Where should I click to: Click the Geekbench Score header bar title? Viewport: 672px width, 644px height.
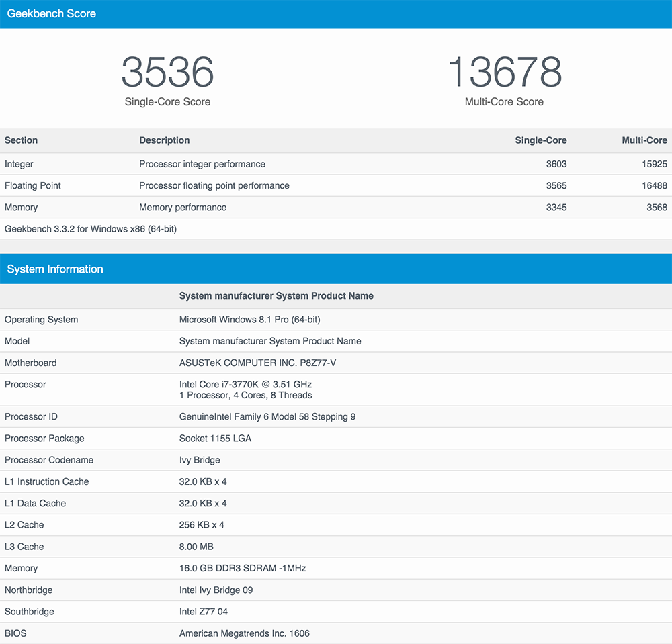click(52, 13)
